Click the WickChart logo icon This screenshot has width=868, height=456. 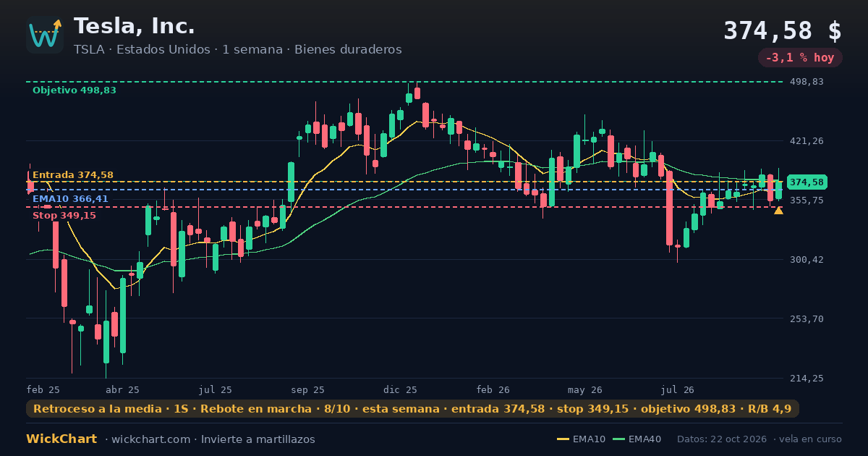(45, 35)
